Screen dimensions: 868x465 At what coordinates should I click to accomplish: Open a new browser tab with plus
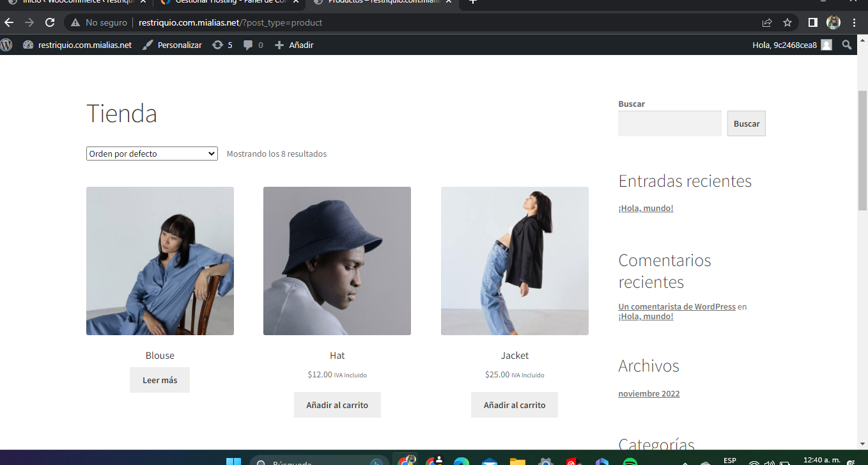[473, 2]
